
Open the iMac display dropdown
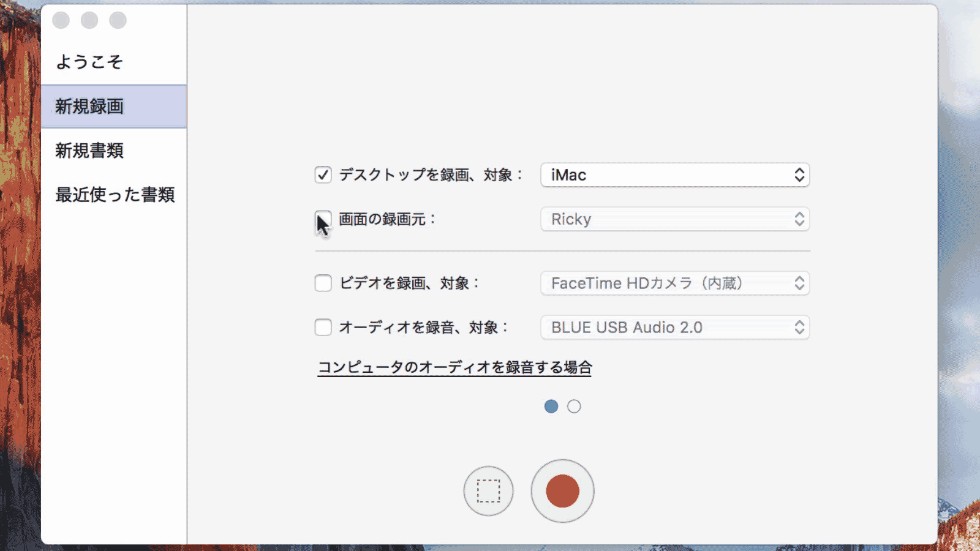point(675,175)
